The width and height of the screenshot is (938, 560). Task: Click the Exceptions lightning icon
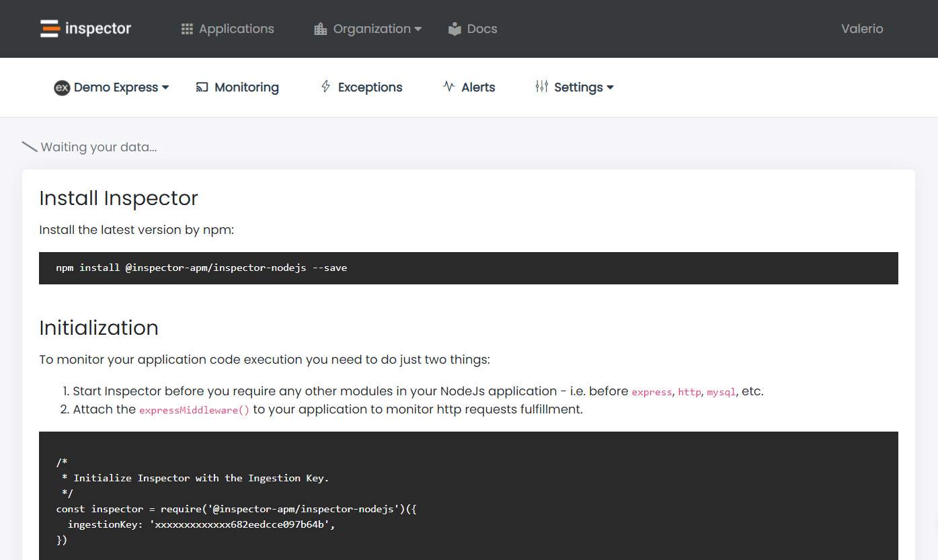tap(325, 87)
